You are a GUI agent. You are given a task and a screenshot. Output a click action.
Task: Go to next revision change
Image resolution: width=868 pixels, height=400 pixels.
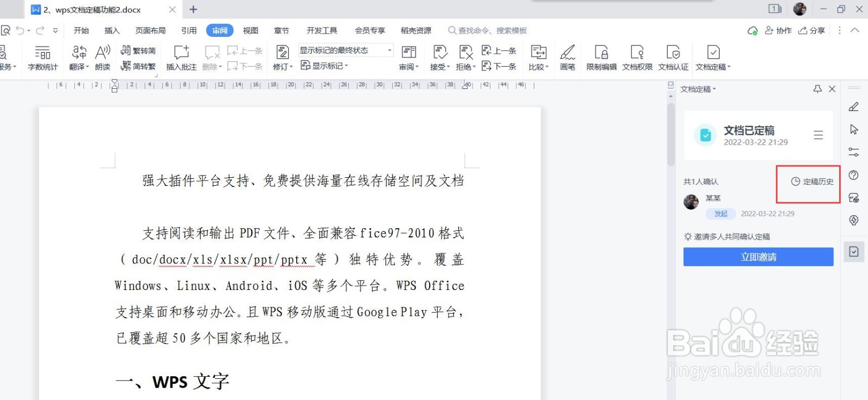[x=499, y=66]
